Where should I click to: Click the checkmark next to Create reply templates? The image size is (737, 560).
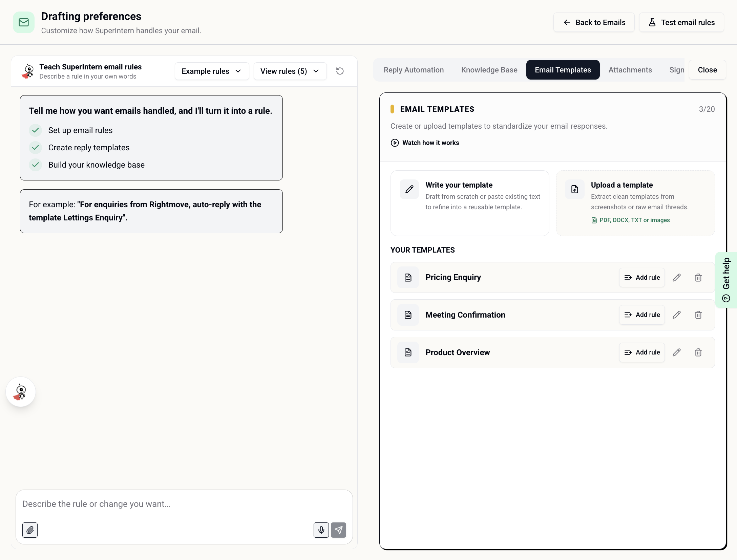click(x=35, y=148)
